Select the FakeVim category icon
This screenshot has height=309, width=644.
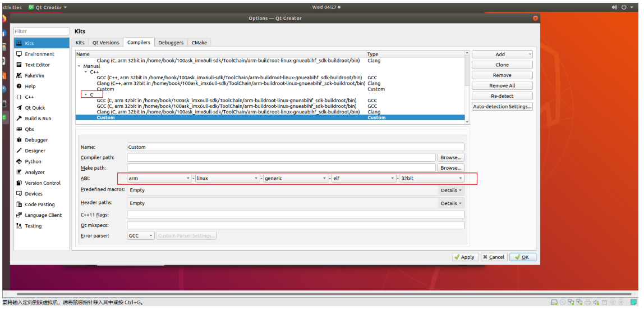(19, 75)
